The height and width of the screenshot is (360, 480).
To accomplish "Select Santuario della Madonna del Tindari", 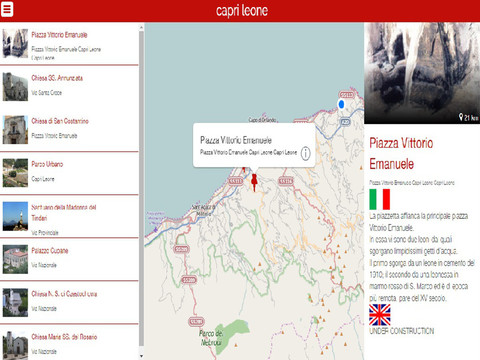I will pyautogui.click(x=69, y=216).
